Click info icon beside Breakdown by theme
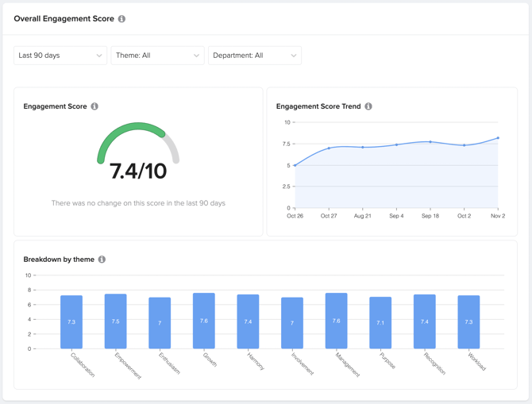Viewport: 532px width, 404px height. click(102, 260)
